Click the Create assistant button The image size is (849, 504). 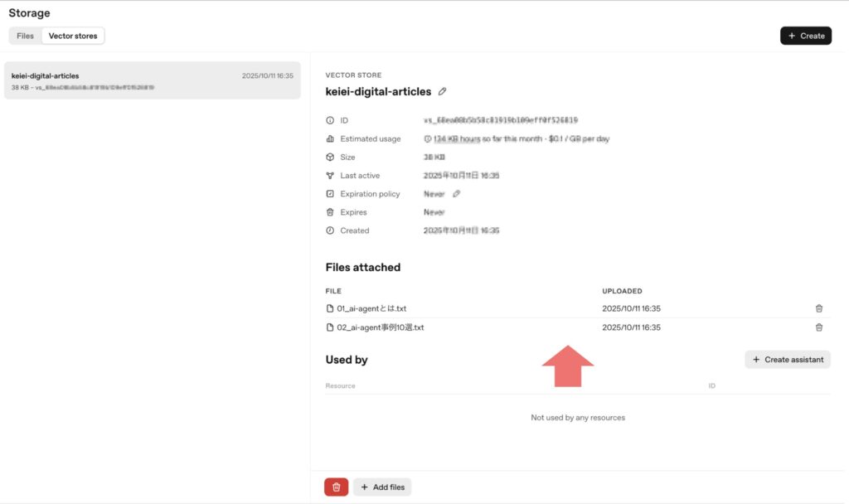[x=788, y=360]
